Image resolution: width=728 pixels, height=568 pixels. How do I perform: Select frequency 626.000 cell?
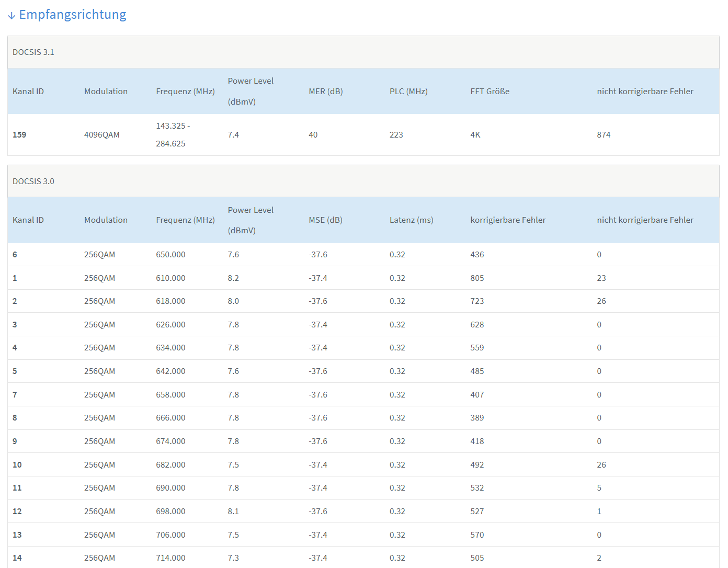(170, 325)
